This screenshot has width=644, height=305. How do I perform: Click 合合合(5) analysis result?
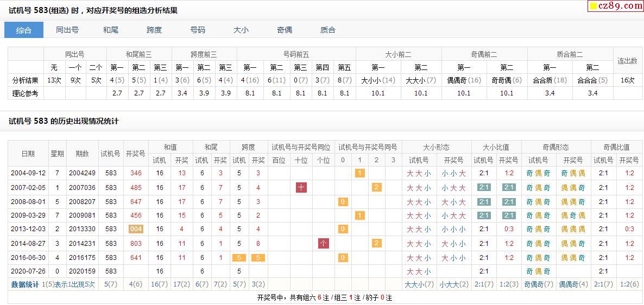point(592,80)
